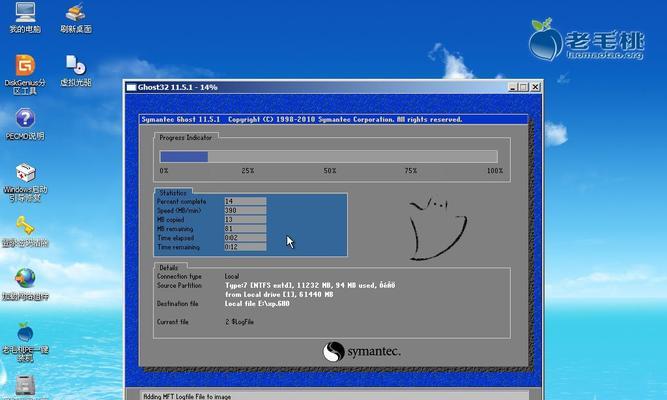Open the 虚拟光驱 virtual drive icon
Viewport: 667px width, 400px height.
[76, 71]
